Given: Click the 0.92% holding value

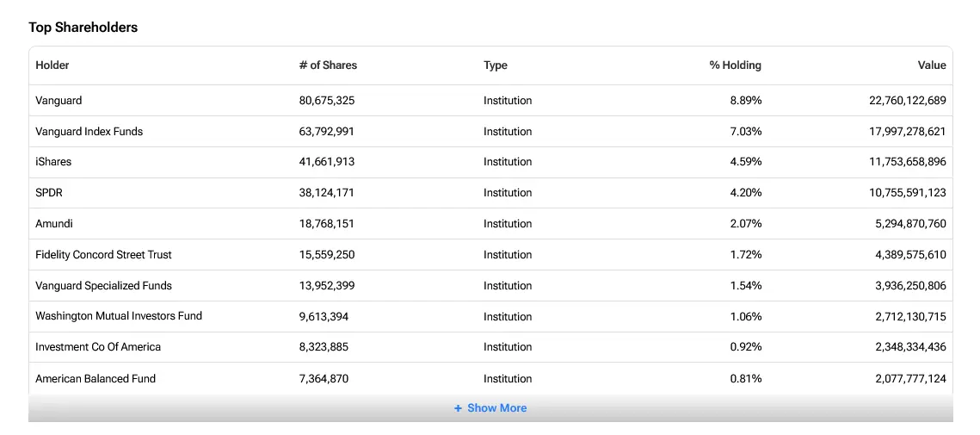Looking at the screenshot, I should 746,347.
